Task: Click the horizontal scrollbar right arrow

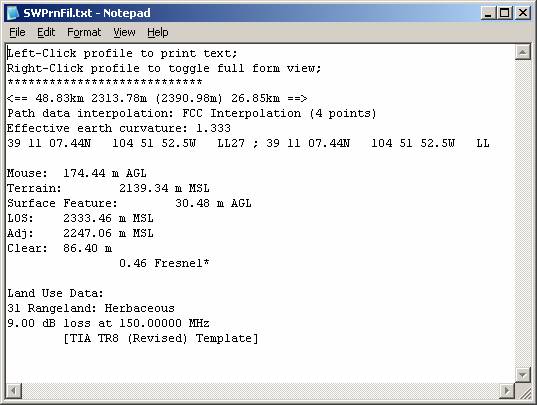Action: pos(507,390)
